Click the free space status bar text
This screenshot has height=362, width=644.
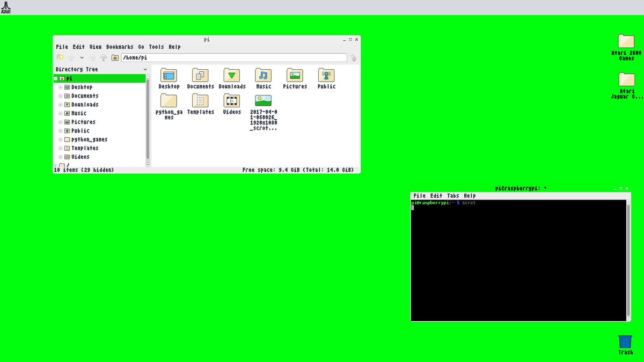(298, 170)
